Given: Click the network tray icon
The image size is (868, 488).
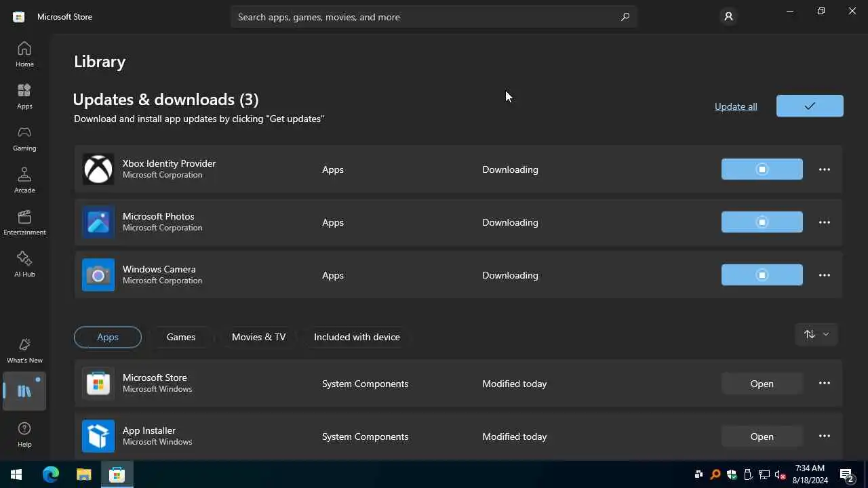Looking at the screenshot, I should (x=764, y=474).
